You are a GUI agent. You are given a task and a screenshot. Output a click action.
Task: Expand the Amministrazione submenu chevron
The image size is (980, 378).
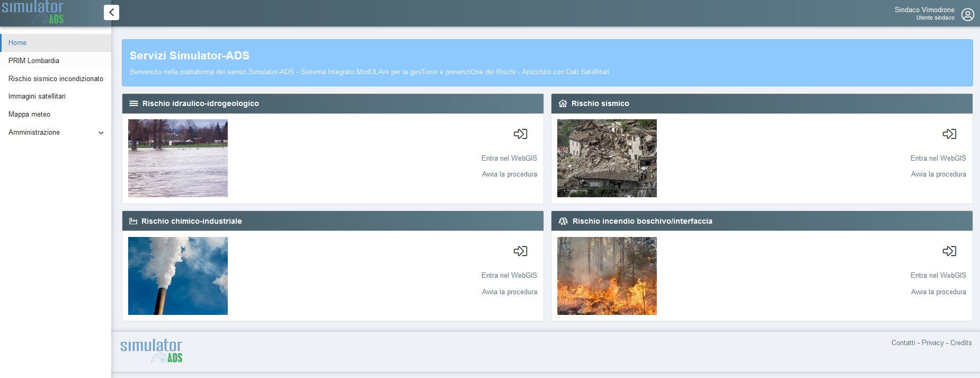(x=101, y=133)
